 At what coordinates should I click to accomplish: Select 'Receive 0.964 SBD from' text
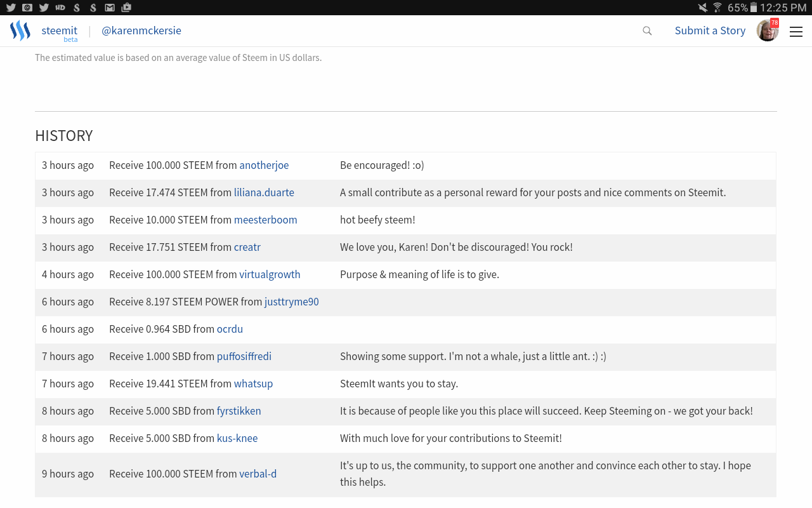pyautogui.click(x=162, y=329)
